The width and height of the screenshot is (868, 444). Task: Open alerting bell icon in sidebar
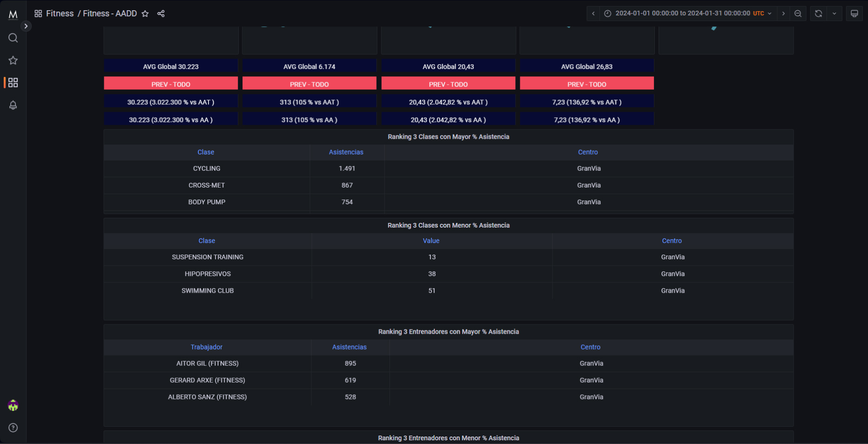tap(13, 105)
